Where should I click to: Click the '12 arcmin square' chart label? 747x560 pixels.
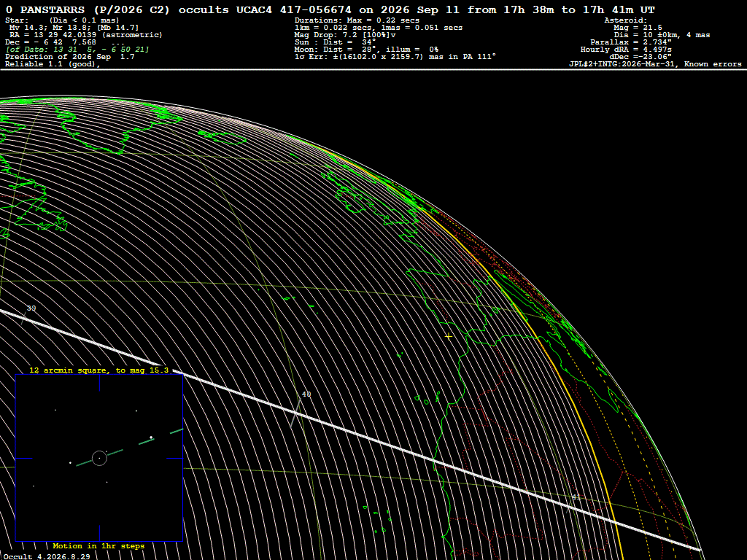(98, 370)
